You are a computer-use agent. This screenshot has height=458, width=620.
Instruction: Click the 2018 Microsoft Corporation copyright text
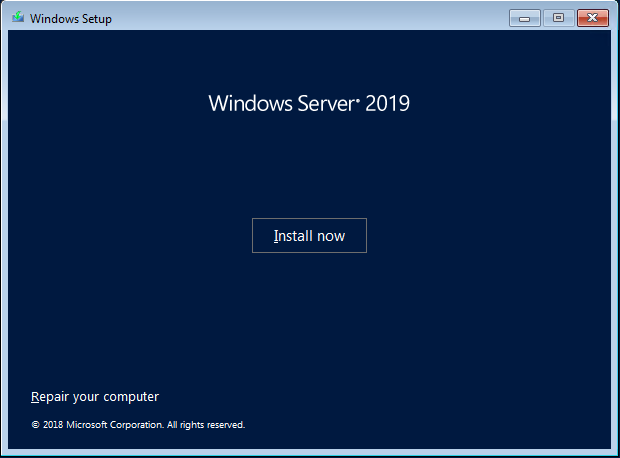[138, 425]
